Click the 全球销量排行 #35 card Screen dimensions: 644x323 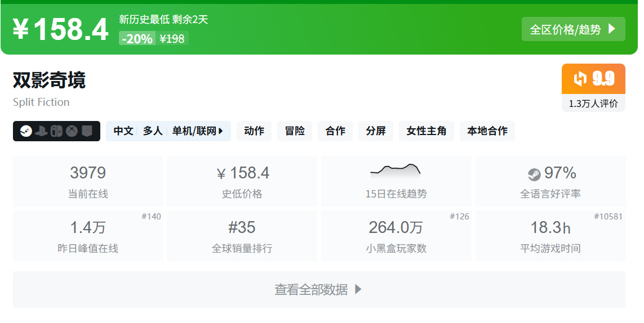(242, 236)
